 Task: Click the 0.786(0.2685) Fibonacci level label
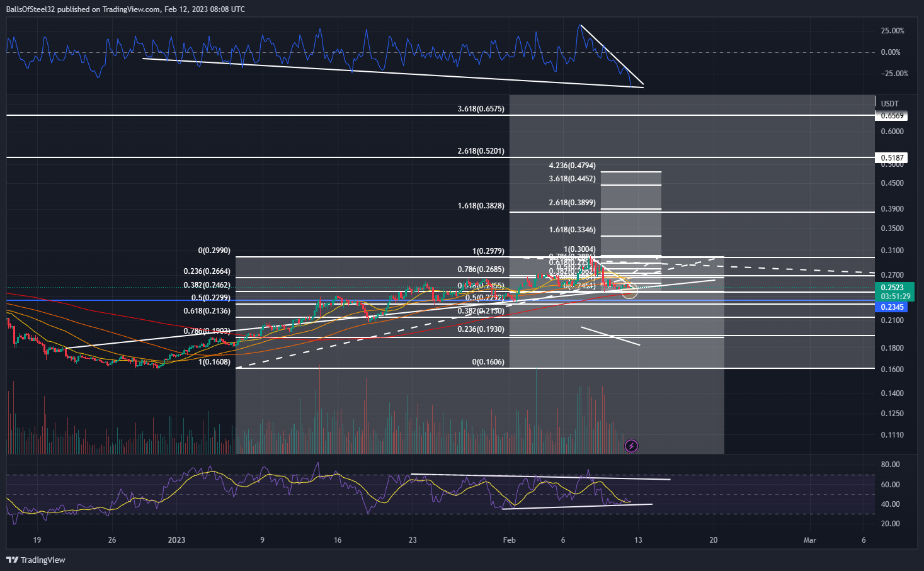pyautogui.click(x=481, y=269)
